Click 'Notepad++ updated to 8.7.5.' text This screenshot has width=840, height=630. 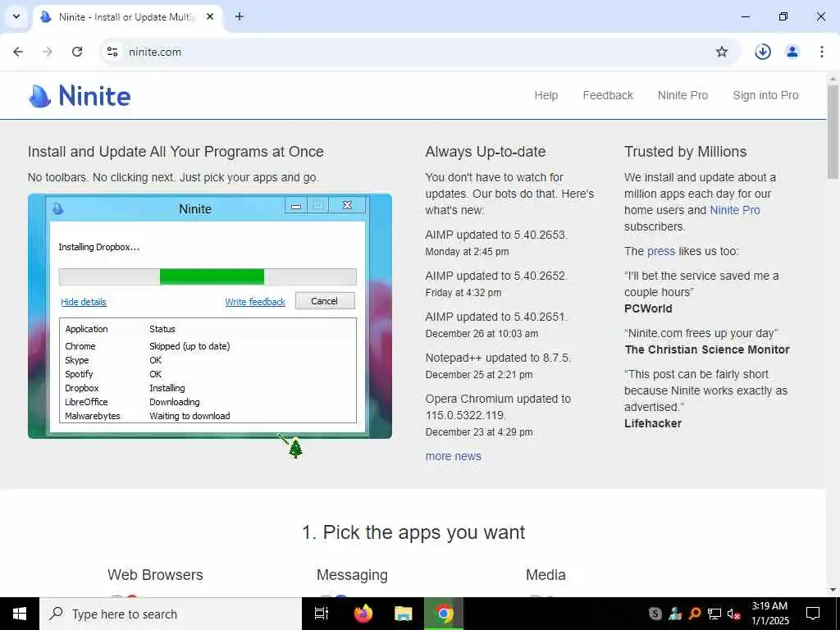coord(498,358)
